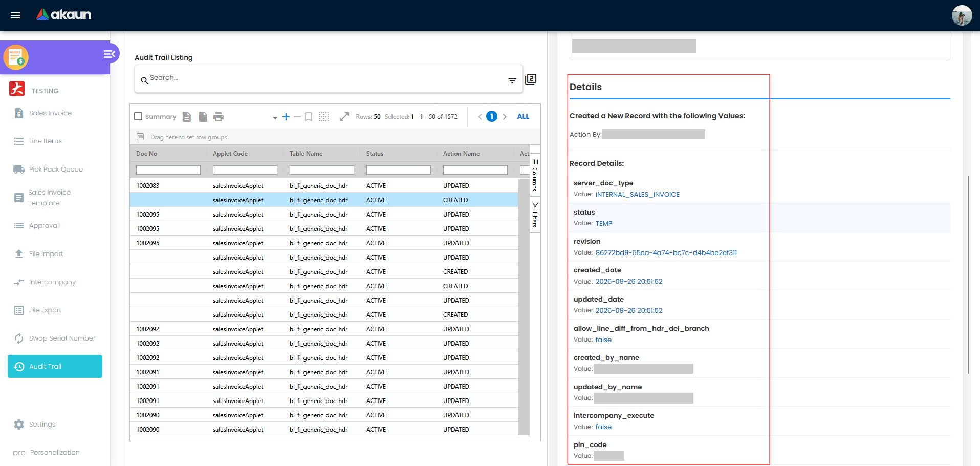
Task: Click the Applet Code filter box
Action: (x=245, y=170)
